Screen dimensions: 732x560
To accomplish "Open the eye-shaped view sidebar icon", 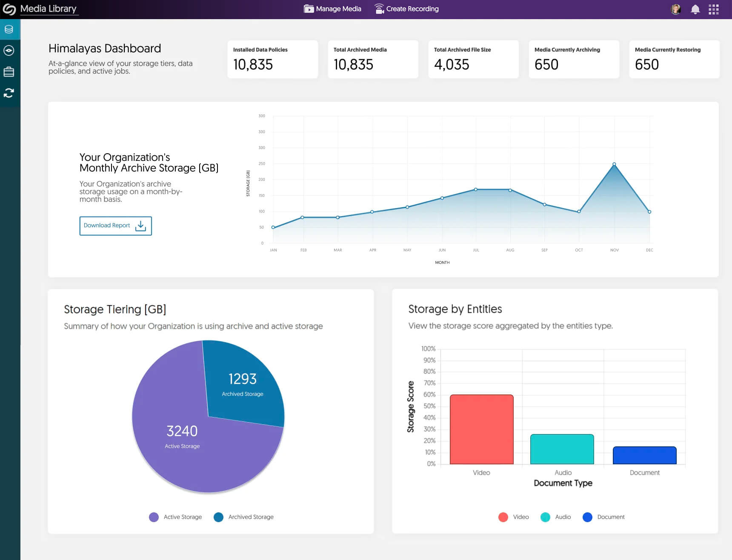I will click(9, 51).
